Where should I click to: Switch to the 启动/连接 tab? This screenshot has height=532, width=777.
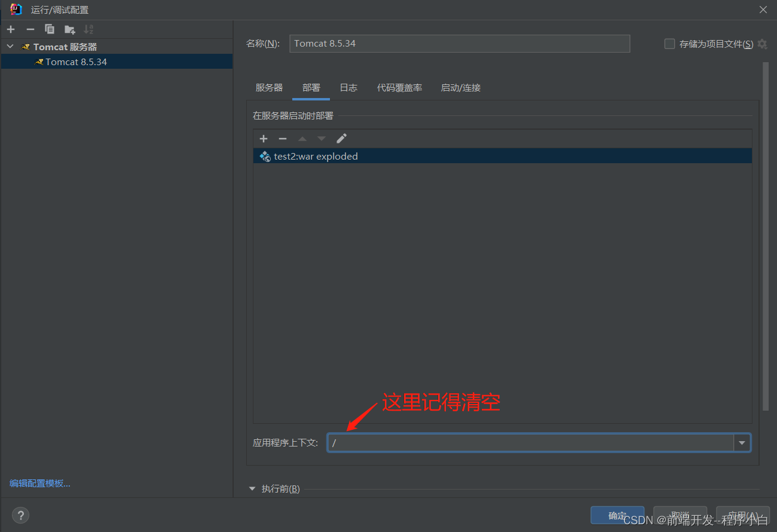[x=460, y=87]
